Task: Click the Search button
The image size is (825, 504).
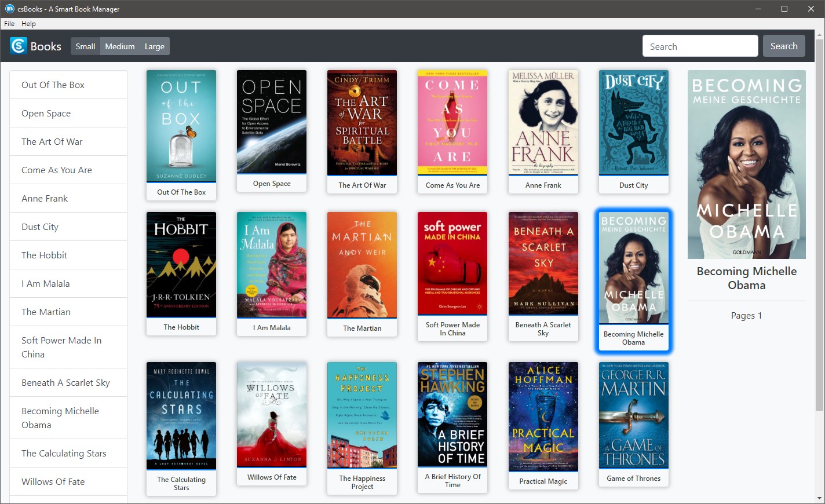Action: tap(784, 46)
